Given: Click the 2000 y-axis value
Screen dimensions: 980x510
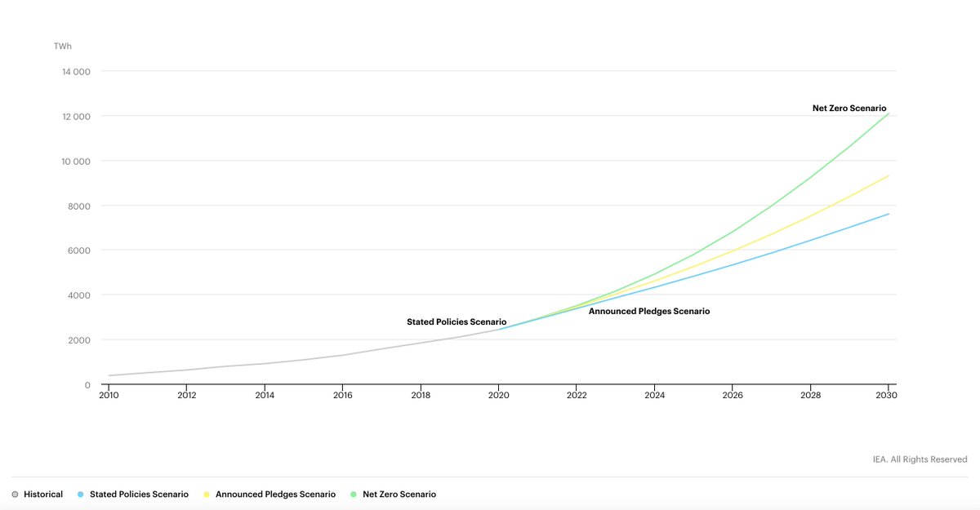Looking at the screenshot, I should click(x=79, y=339).
